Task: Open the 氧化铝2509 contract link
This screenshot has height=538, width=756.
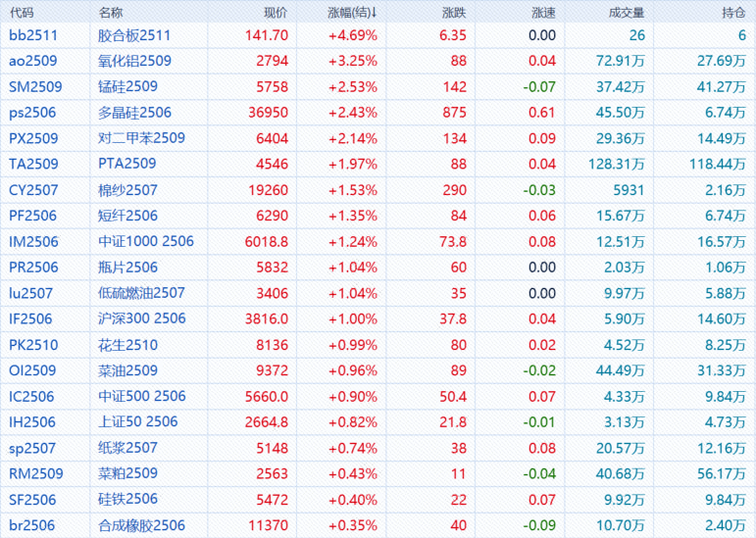Action: (135, 61)
